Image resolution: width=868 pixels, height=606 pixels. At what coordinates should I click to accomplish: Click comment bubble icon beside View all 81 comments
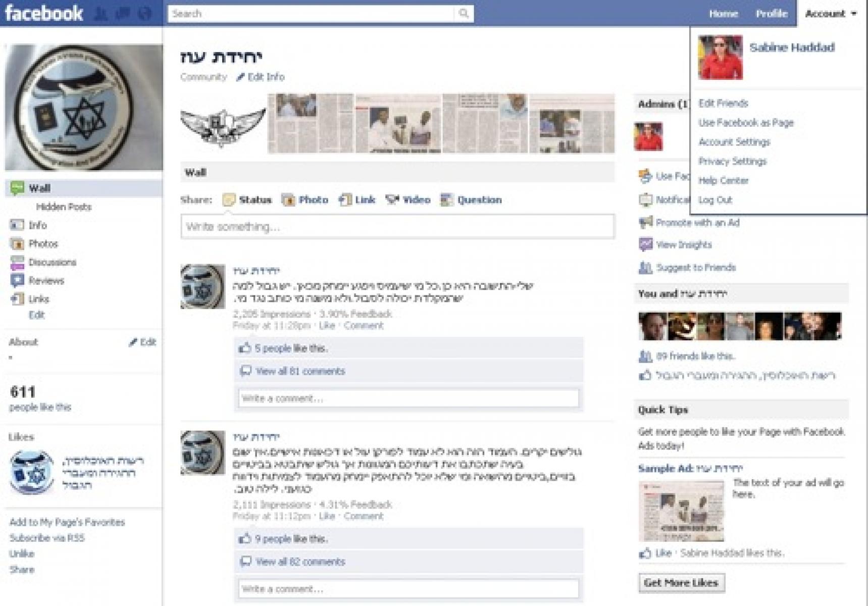point(245,371)
